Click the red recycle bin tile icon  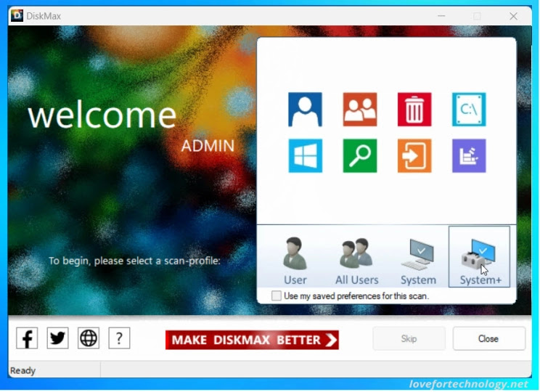[x=414, y=110]
